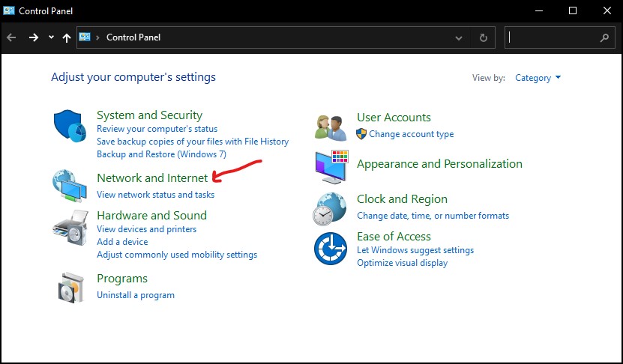The width and height of the screenshot is (623, 364).
Task: Click the Network and Internet globe icon
Action: [x=70, y=186]
